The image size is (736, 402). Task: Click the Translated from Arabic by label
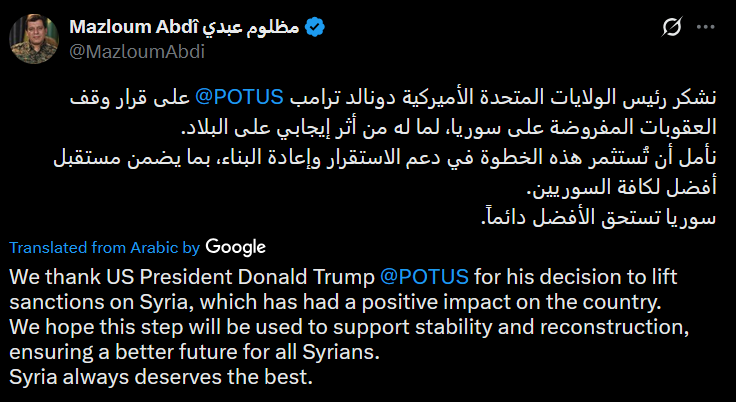[105, 247]
